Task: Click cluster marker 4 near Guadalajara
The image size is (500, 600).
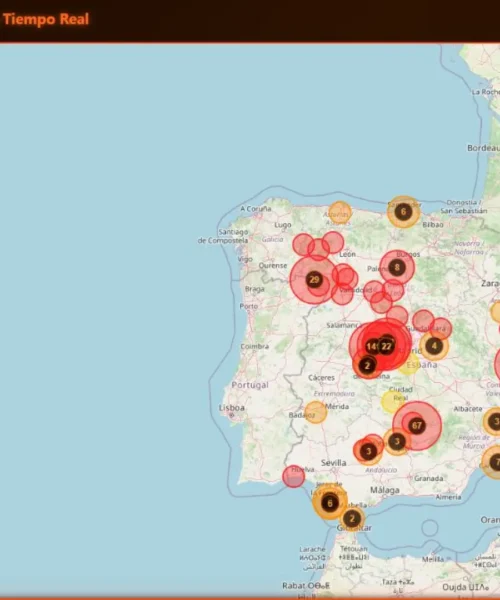Action: pyautogui.click(x=434, y=346)
